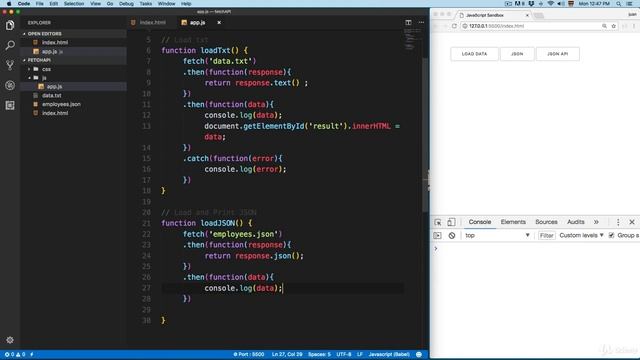Switch to the Audits DevTools tab
The width and height of the screenshot is (640, 360).
pos(576,222)
